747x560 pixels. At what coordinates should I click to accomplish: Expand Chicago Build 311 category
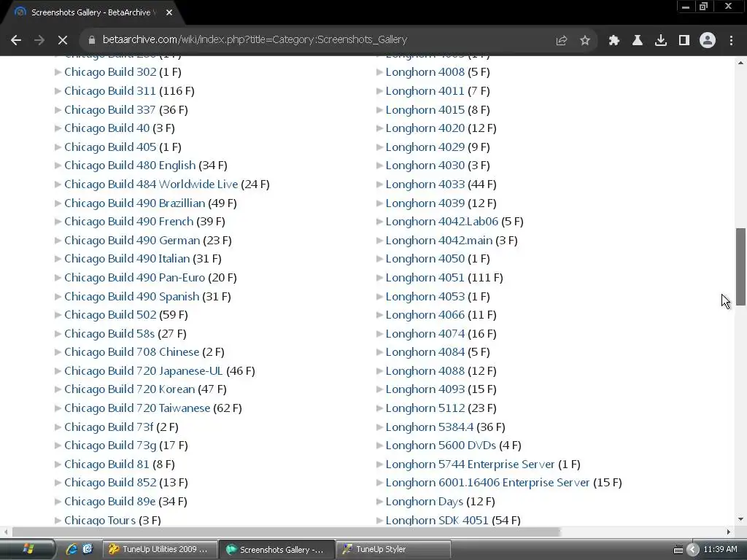[58, 91]
